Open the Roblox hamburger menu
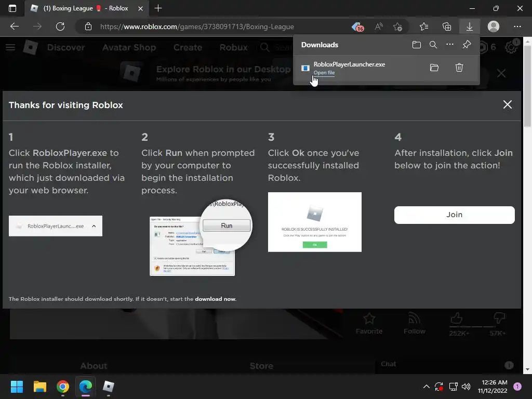Image resolution: width=532 pixels, height=399 pixels. tap(10, 47)
